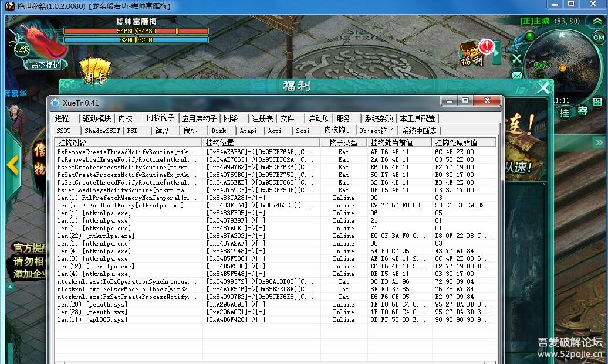Sort by the 挂钩位置 column header

pos(261,142)
